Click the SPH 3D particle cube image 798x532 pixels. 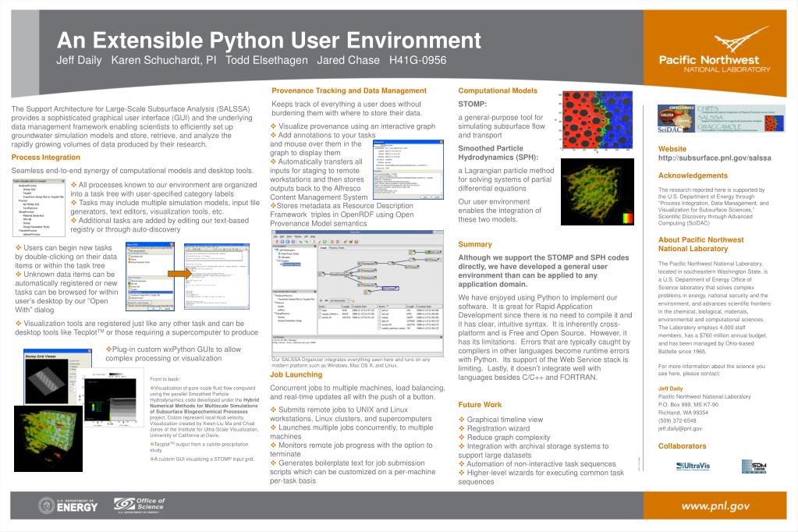pos(597,192)
